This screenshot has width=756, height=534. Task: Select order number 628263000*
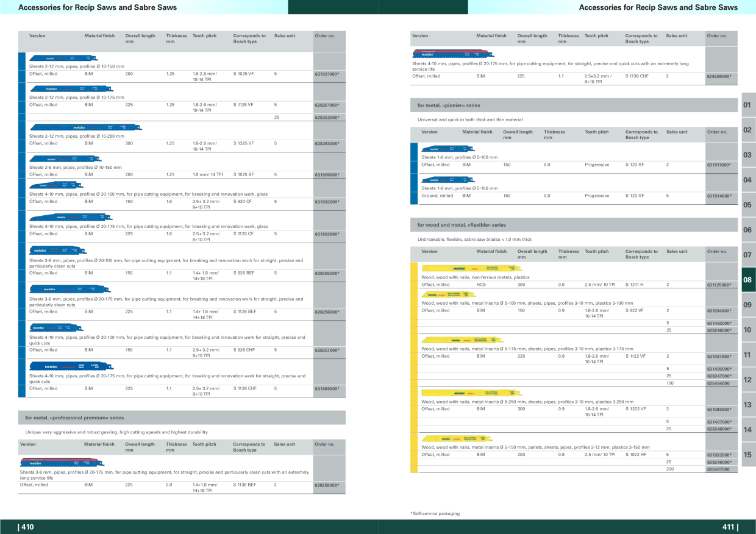327,144
